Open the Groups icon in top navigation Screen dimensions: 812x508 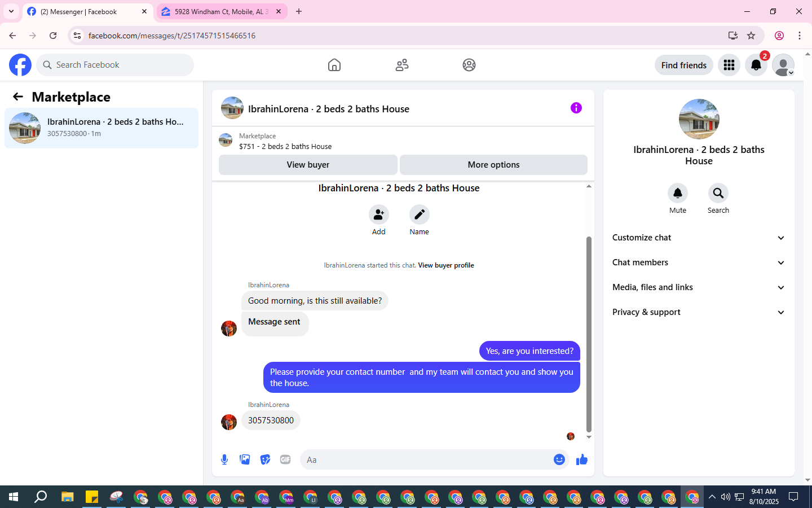coord(469,65)
